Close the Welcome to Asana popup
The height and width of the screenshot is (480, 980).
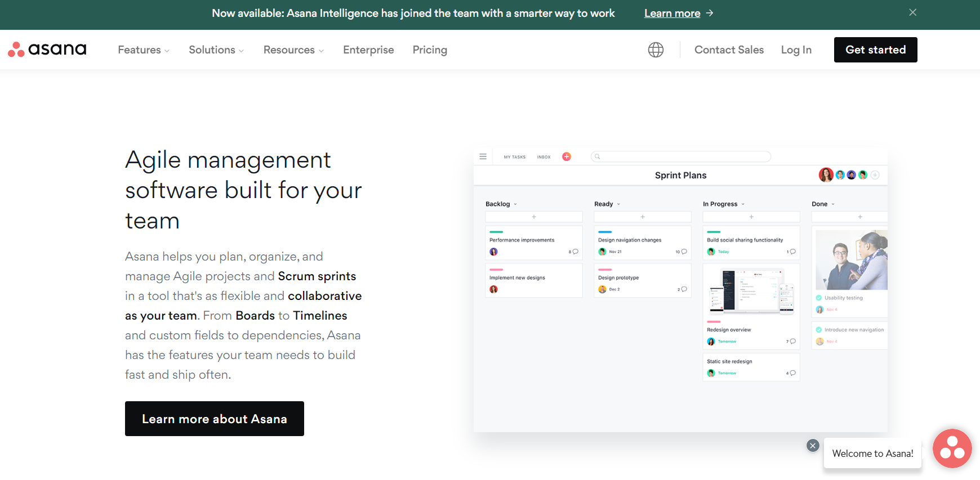coord(812,446)
